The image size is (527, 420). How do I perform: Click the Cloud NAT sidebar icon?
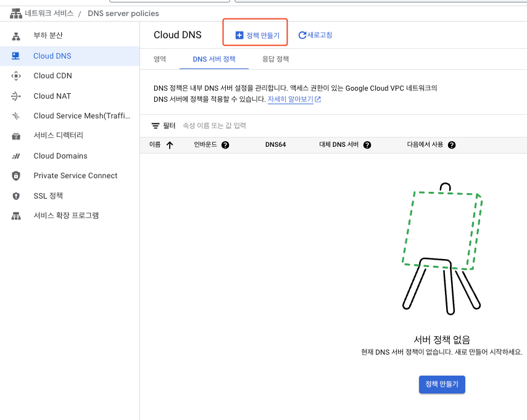point(16,96)
